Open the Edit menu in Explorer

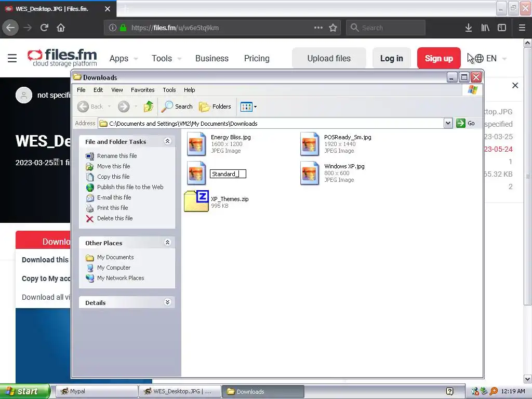click(98, 90)
